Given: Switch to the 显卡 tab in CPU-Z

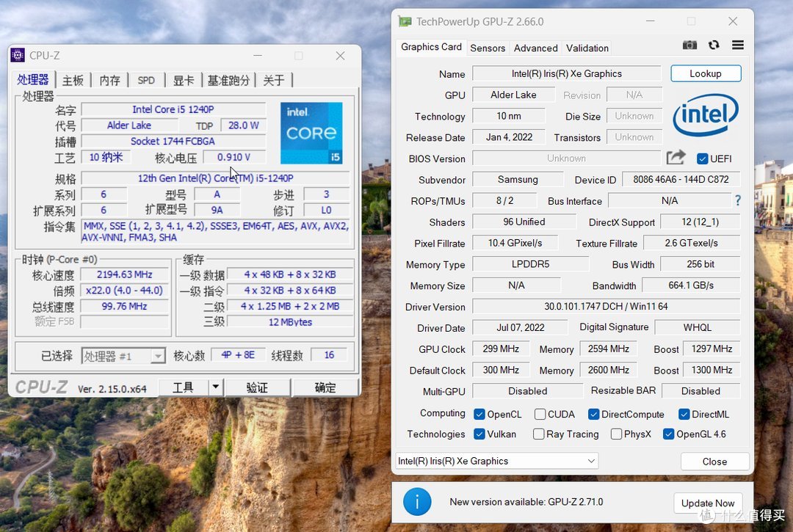Looking at the screenshot, I should tap(184, 80).
